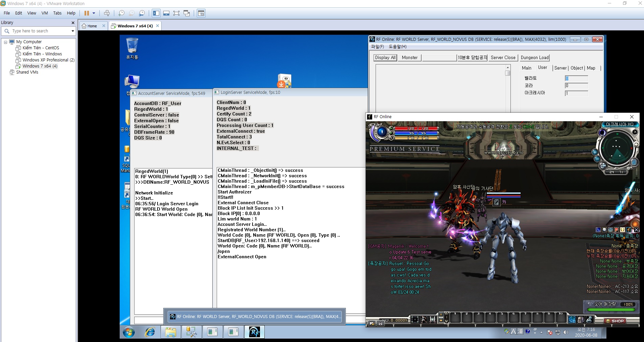This screenshot has width=644, height=342.
Task: Open the world map icon beside minimap
Action: click(x=634, y=162)
